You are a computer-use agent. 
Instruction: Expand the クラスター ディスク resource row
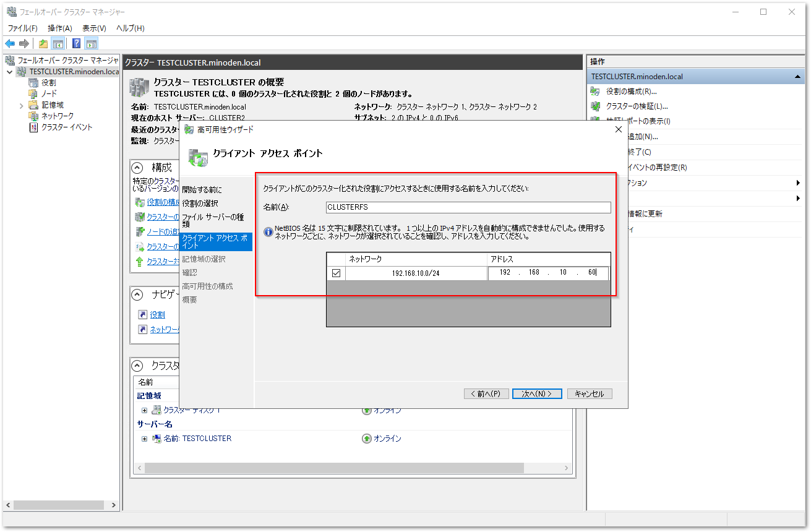pyautogui.click(x=145, y=410)
